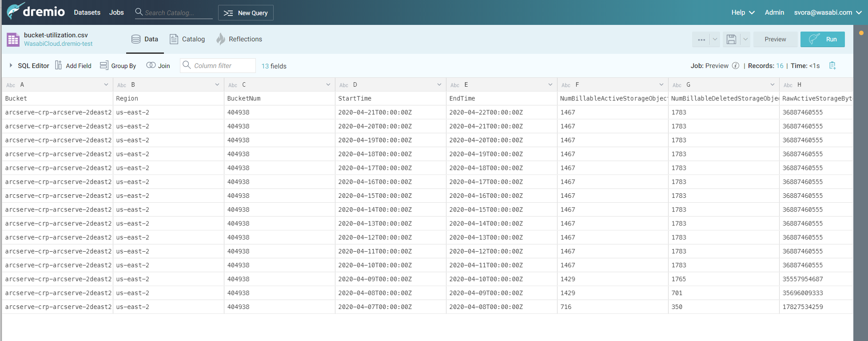The height and width of the screenshot is (341, 868).
Task: Click the three-dots more options button
Action: coord(701,39)
